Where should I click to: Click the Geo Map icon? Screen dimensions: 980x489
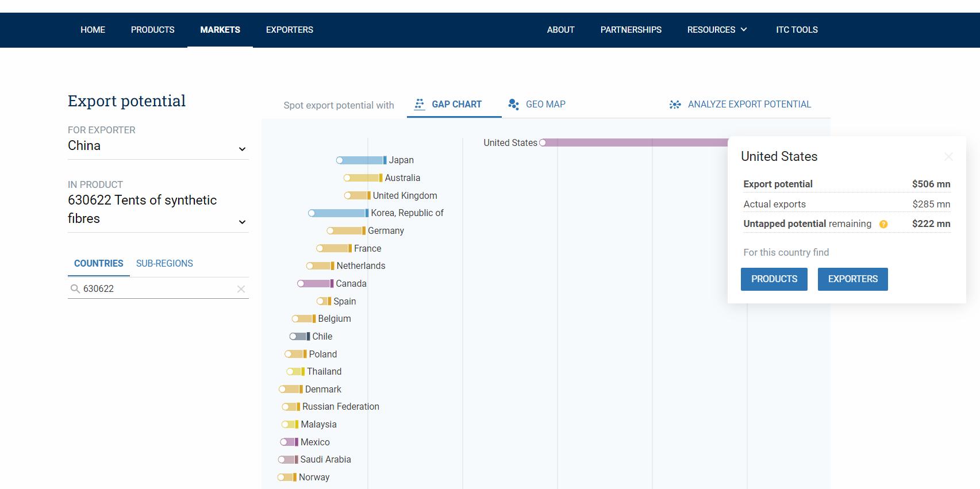513,104
